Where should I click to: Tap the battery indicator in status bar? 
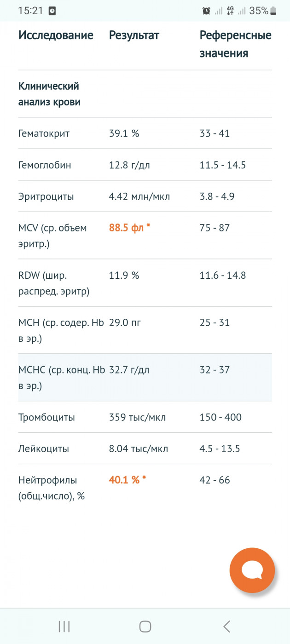[273, 11]
